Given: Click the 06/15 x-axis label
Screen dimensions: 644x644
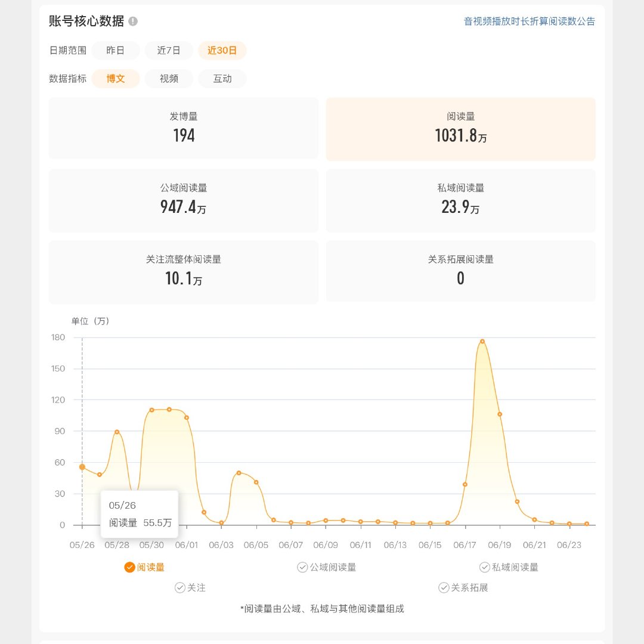Looking at the screenshot, I should tap(430, 545).
